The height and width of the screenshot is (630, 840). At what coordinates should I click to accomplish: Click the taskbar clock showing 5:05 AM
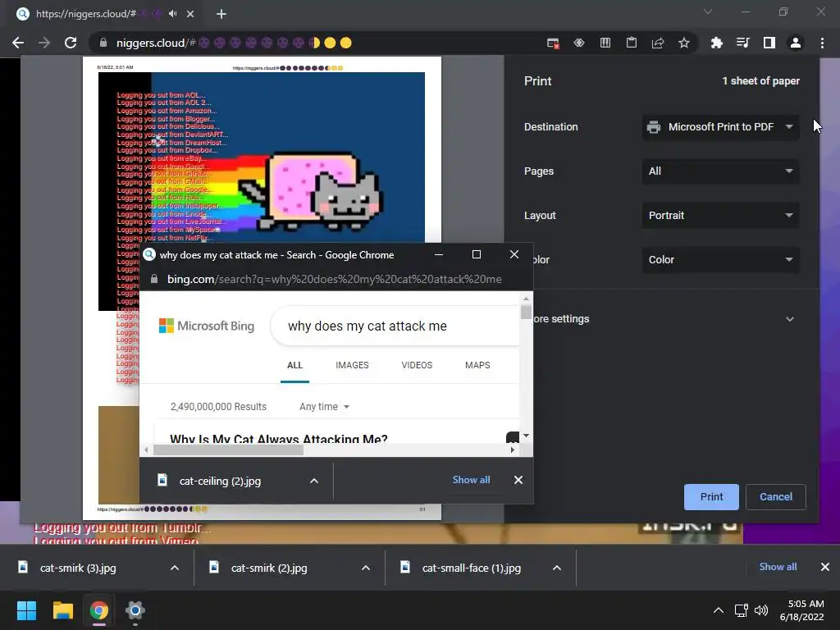click(x=802, y=610)
